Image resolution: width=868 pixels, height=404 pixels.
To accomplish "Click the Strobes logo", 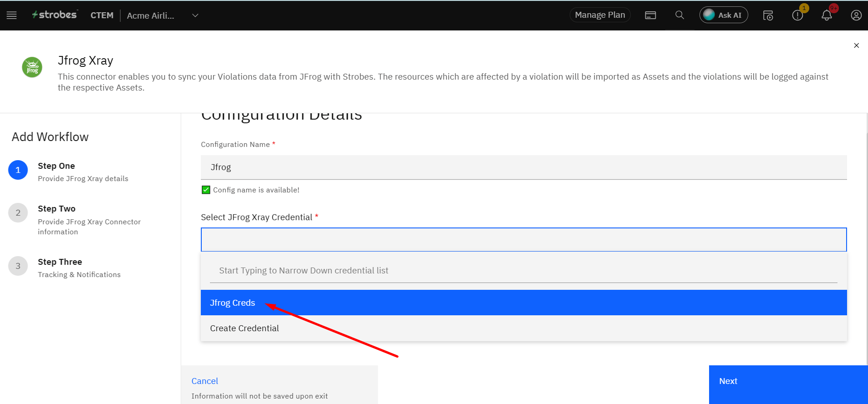I will (55, 15).
